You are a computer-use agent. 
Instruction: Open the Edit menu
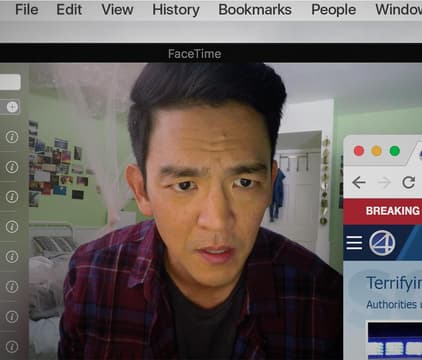[x=69, y=9]
